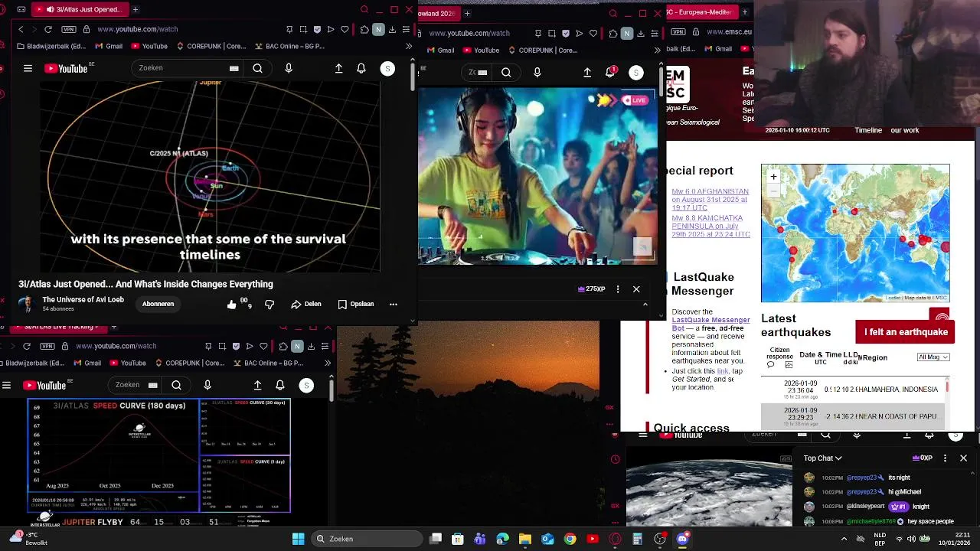Close the Top Chat panel

963,458
